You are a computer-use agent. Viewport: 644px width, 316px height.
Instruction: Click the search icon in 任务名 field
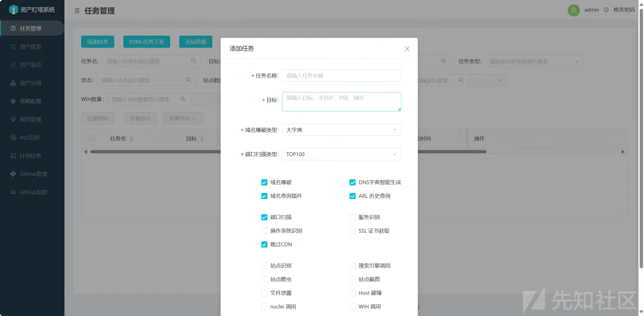pos(193,61)
